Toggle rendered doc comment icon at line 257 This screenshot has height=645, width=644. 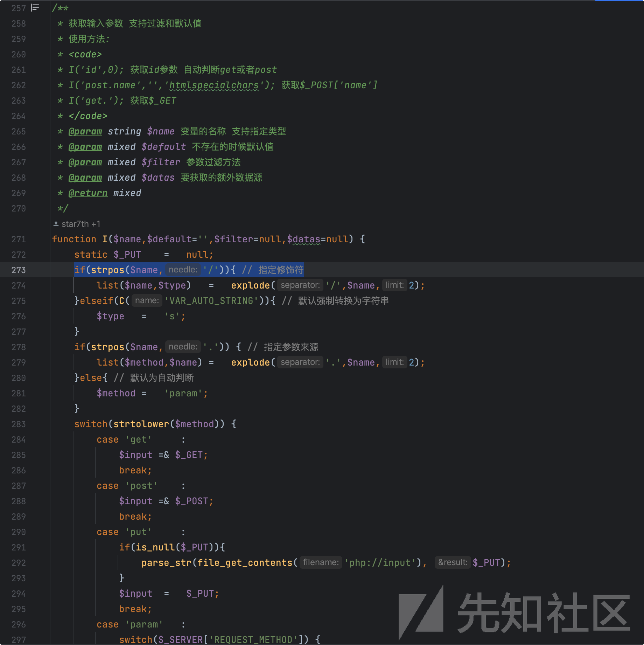click(35, 8)
